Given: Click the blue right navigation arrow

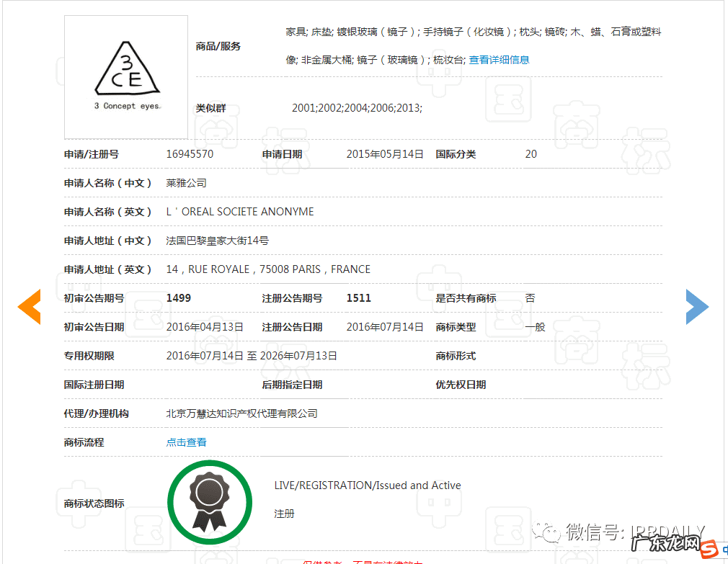Looking at the screenshot, I should (x=698, y=307).
